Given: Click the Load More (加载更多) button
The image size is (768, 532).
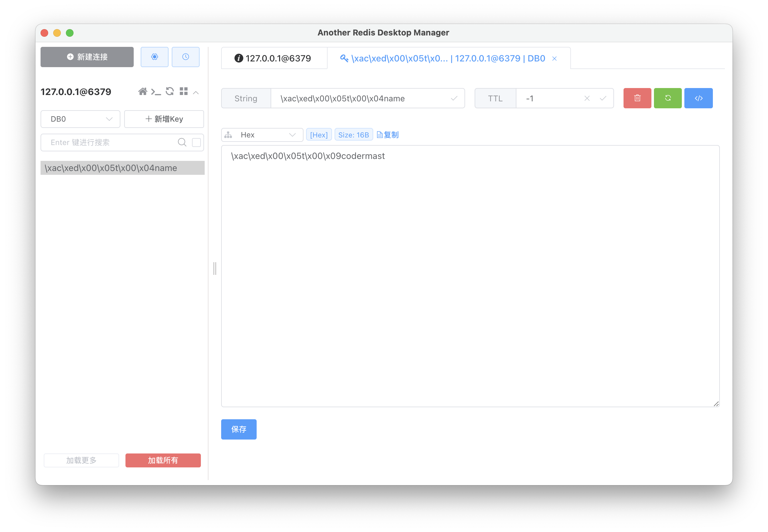Looking at the screenshot, I should (81, 460).
